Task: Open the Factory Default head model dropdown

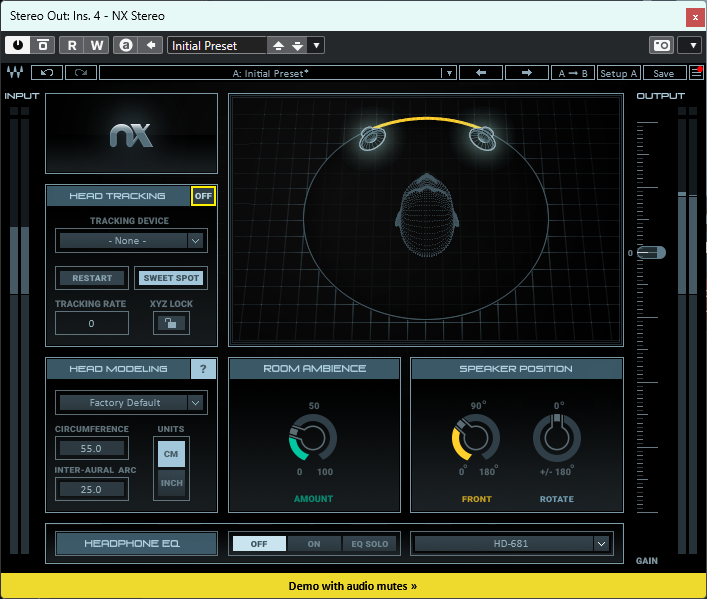Action: (x=131, y=402)
